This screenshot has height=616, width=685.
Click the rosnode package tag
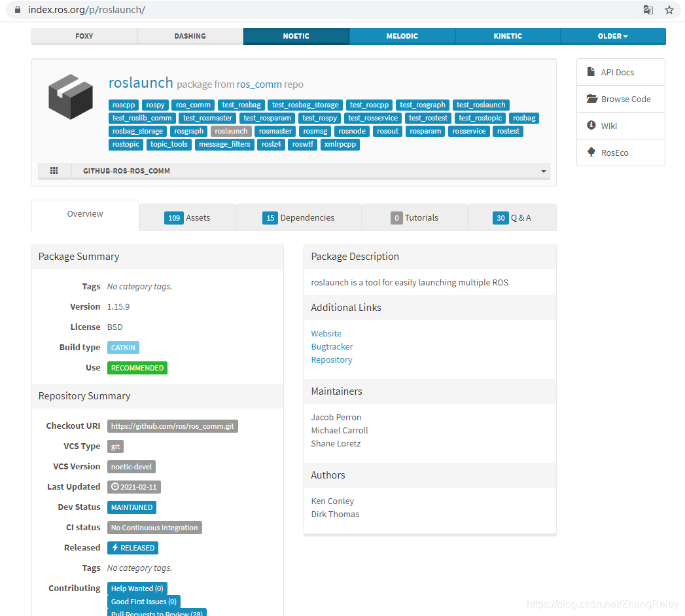[x=352, y=131]
